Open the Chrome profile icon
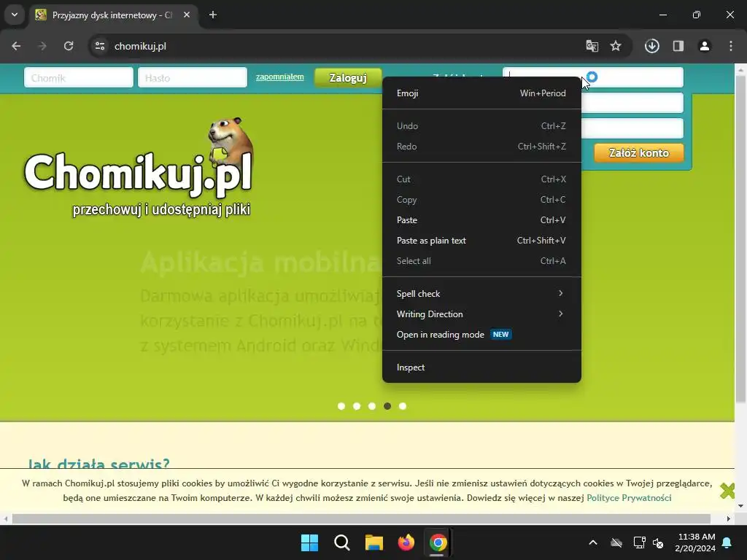The image size is (747, 560). [x=704, y=46]
